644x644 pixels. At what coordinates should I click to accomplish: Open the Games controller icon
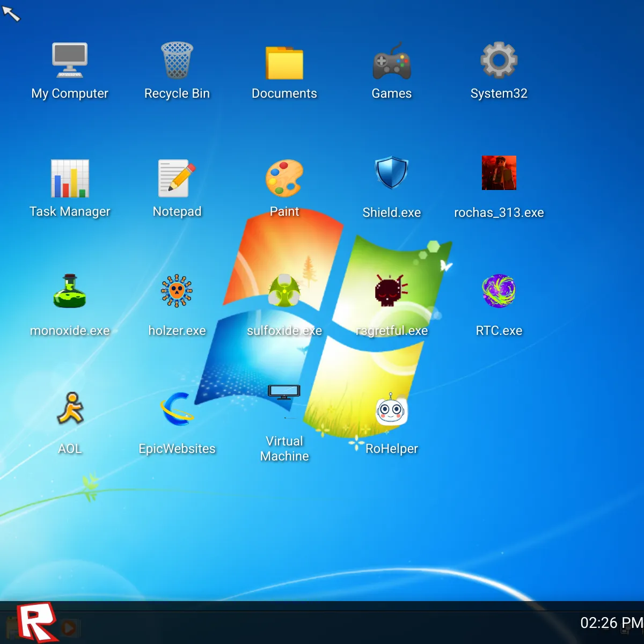[x=392, y=61]
